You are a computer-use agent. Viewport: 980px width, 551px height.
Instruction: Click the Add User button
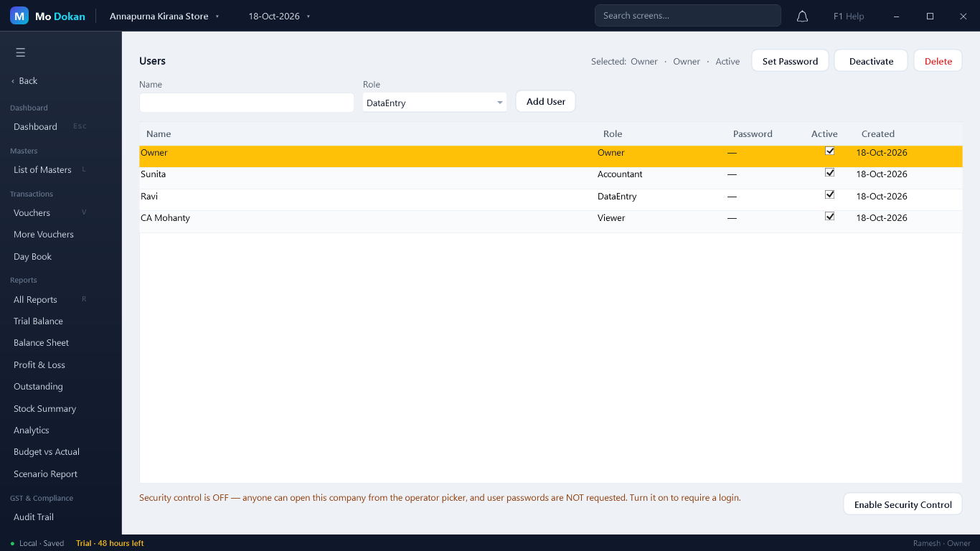click(x=545, y=102)
